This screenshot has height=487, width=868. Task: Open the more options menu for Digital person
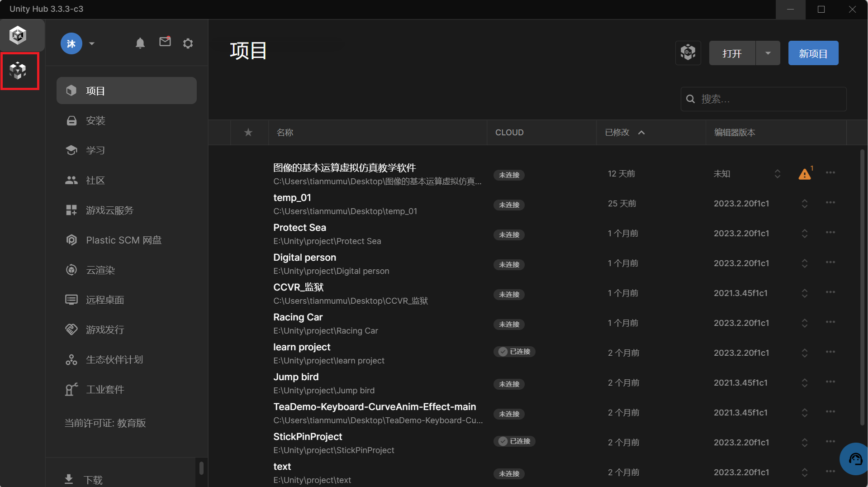[x=830, y=263]
